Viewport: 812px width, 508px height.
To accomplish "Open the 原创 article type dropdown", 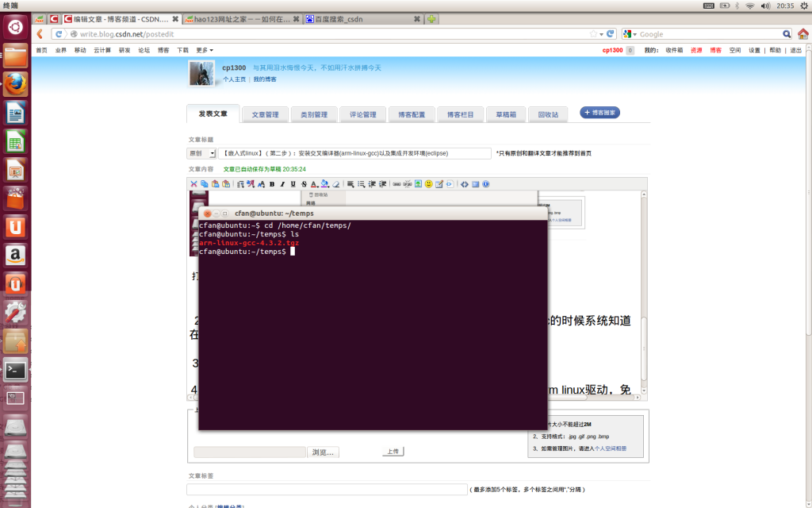I will [201, 153].
